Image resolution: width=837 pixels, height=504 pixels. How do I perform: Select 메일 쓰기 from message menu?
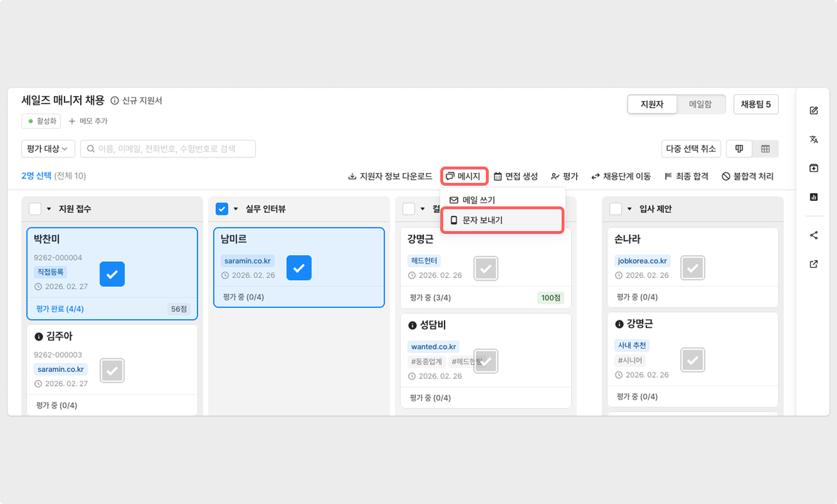tap(503, 200)
